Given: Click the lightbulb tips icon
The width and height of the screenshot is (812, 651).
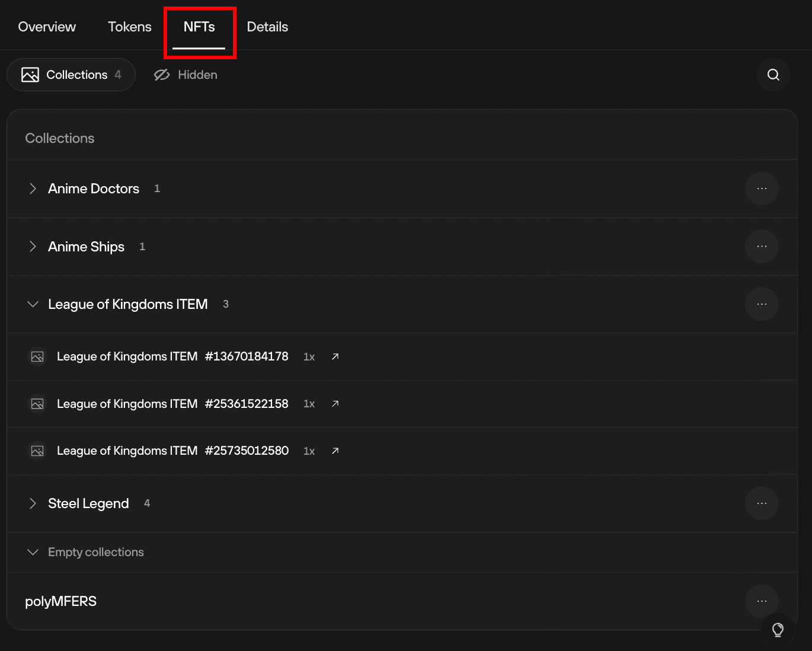Looking at the screenshot, I should [x=778, y=630].
